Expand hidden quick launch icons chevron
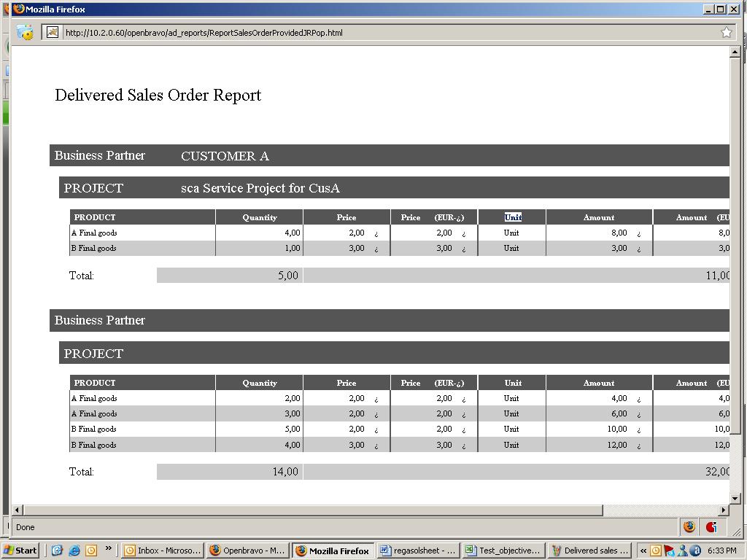The image size is (747, 560). click(x=109, y=548)
